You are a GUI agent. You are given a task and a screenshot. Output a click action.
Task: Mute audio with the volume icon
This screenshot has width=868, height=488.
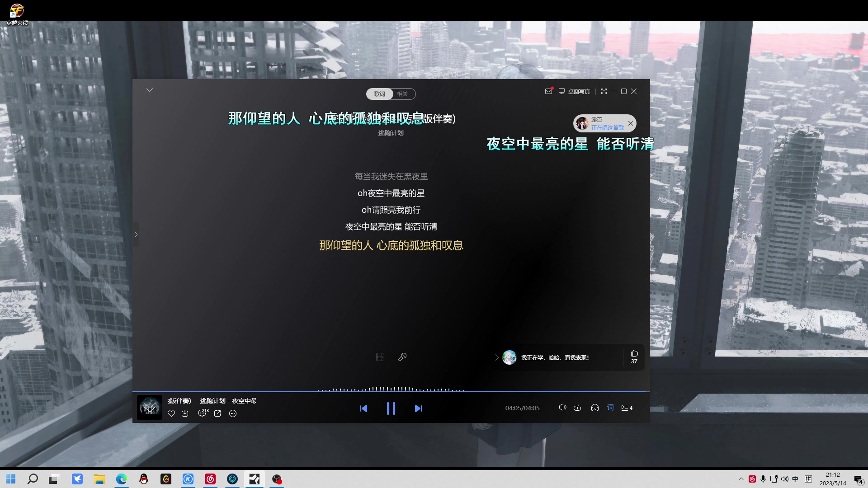562,408
